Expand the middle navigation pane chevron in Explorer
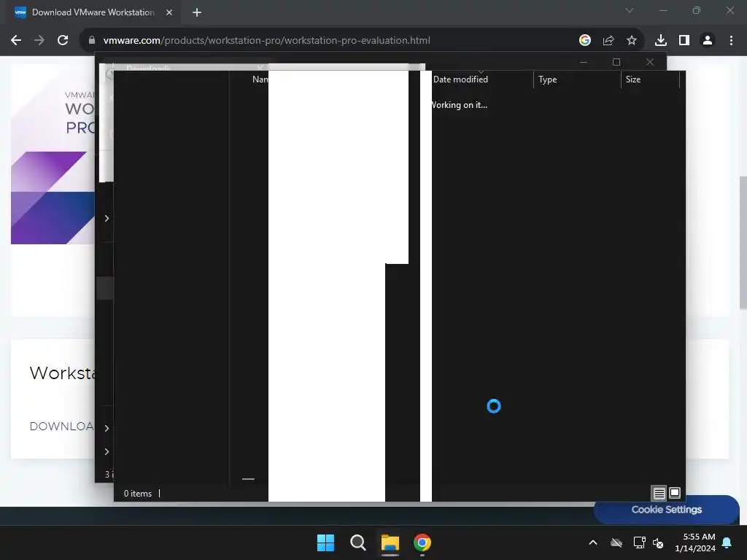 coord(107,428)
